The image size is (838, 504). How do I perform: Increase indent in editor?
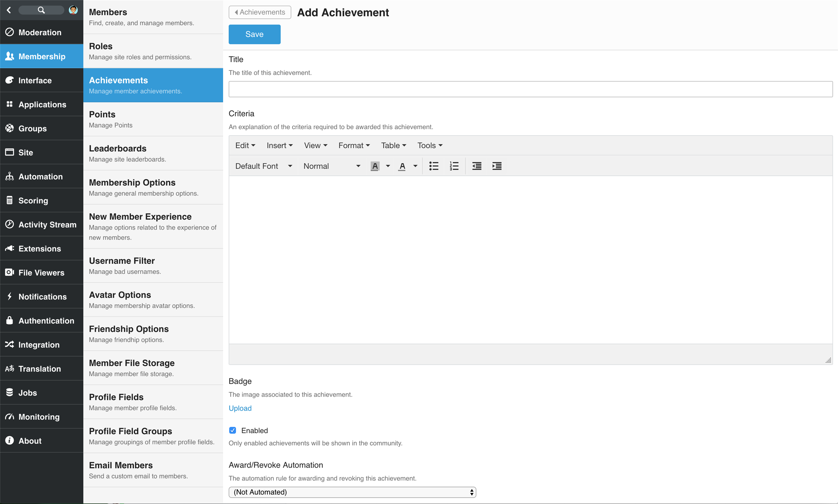pos(497,166)
